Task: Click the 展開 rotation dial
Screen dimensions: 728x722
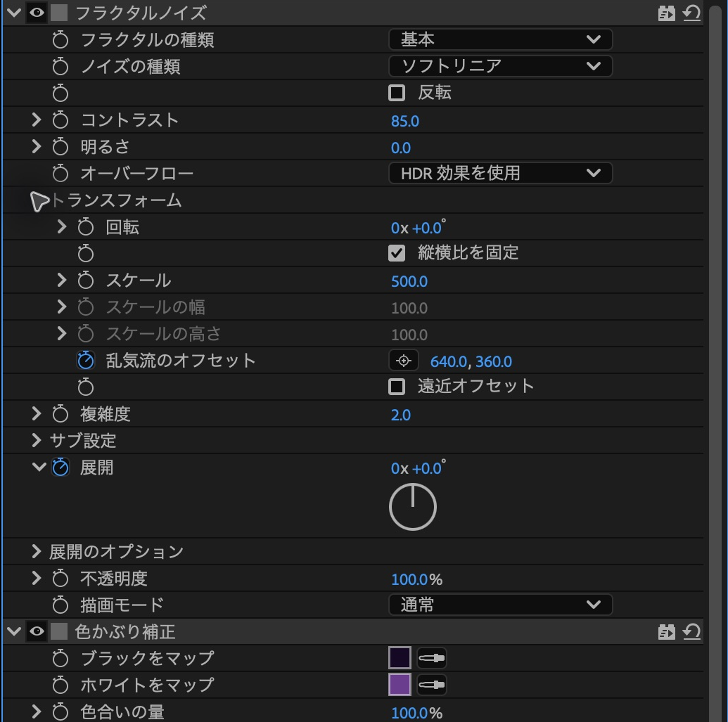Action: [412, 507]
